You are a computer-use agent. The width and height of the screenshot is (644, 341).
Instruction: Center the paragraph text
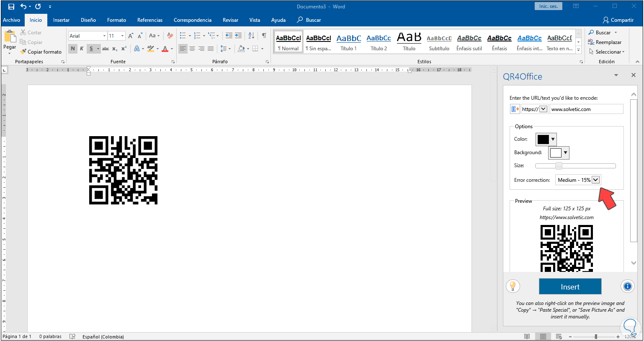(x=192, y=49)
